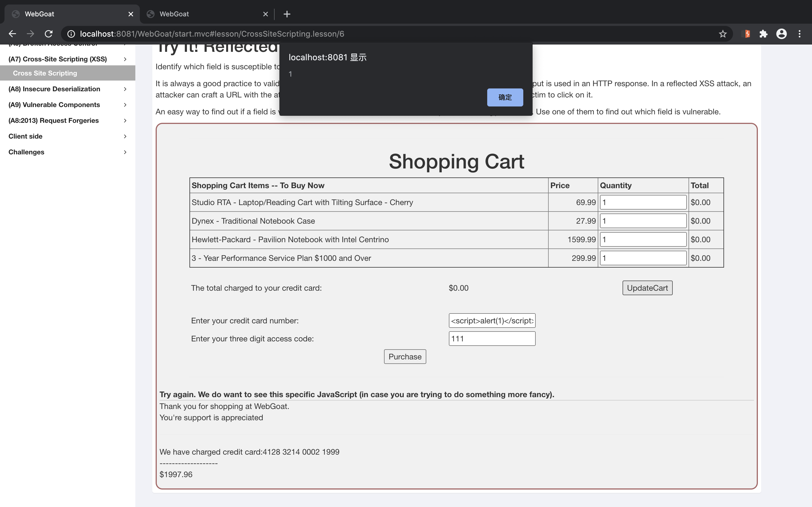Click the site info icon in address bar

[71, 34]
